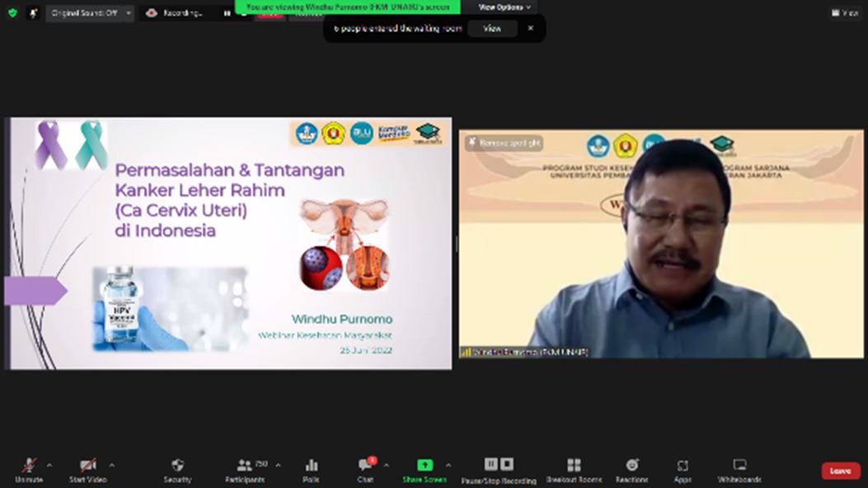The image size is (868, 488).
Task: Expand video options arrow beside Start Video
Action: pyautogui.click(x=111, y=465)
